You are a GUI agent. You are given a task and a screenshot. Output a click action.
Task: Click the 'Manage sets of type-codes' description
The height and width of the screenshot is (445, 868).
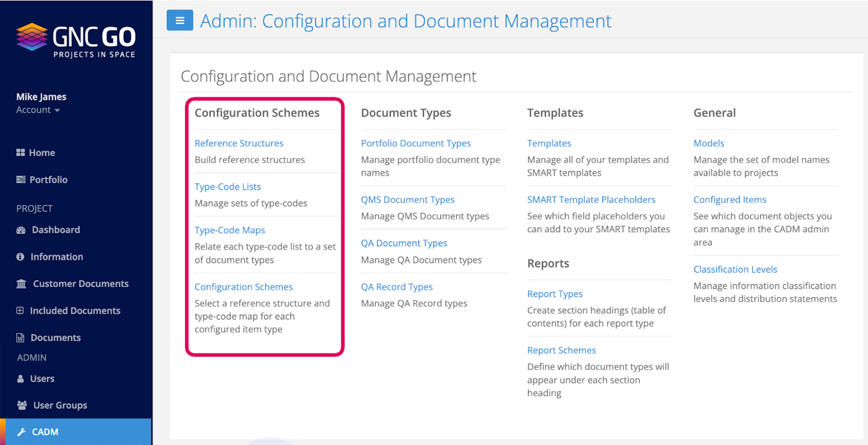(x=251, y=204)
